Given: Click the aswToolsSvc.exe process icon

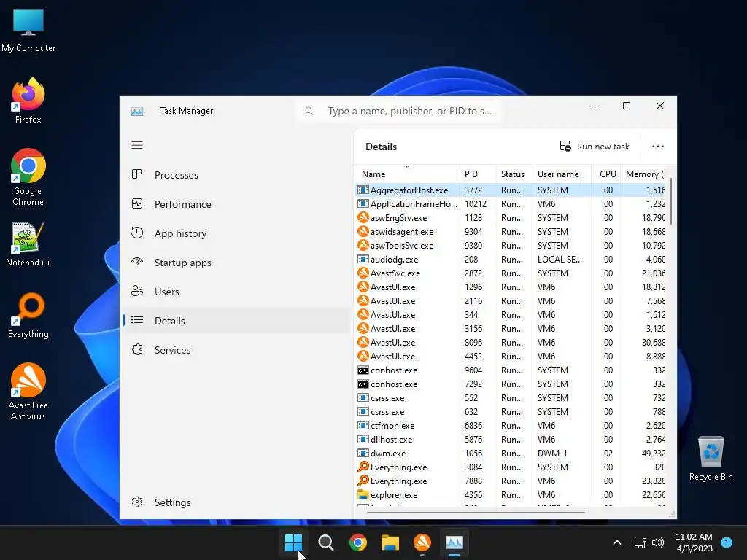Looking at the screenshot, I should point(363,245).
